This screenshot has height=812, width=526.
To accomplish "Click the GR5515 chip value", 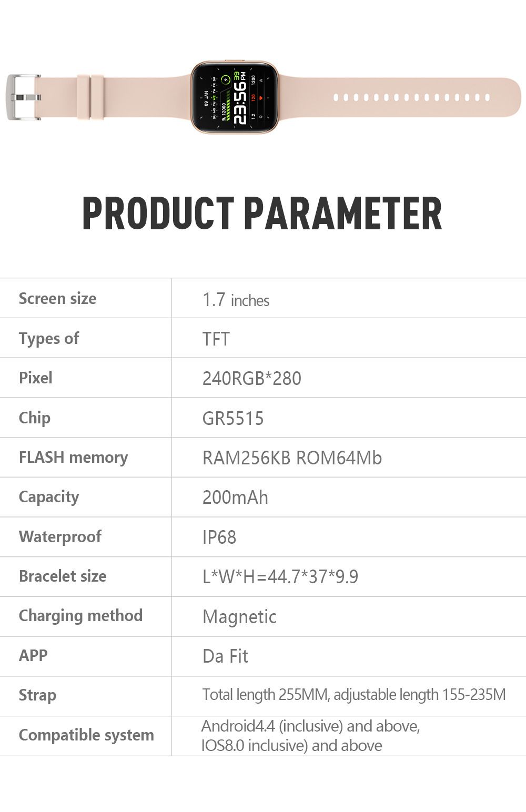I will click(233, 419).
